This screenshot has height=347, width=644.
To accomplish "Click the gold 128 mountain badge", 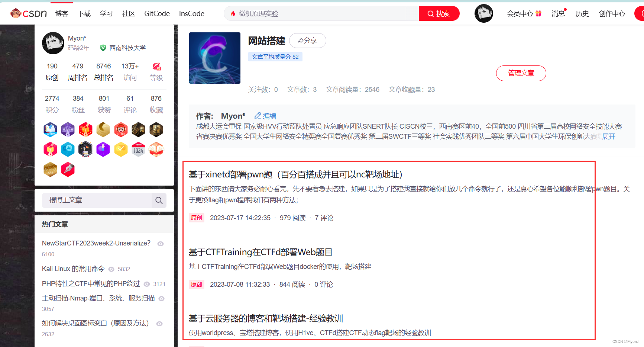I will (x=50, y=169).
